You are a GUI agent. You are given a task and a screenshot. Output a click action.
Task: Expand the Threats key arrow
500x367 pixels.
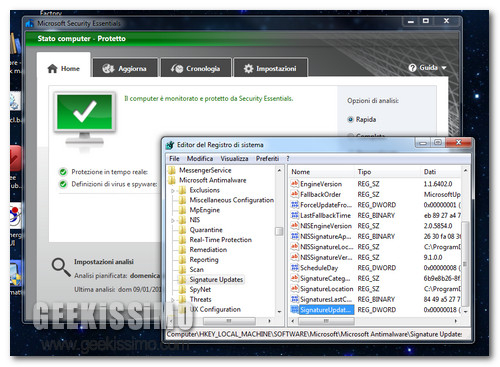tap(173, 300)
